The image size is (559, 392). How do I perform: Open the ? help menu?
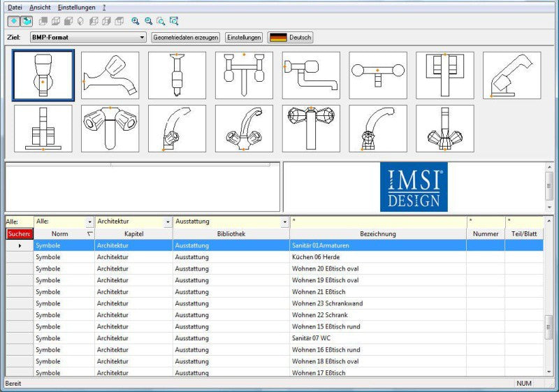point(104,8)
